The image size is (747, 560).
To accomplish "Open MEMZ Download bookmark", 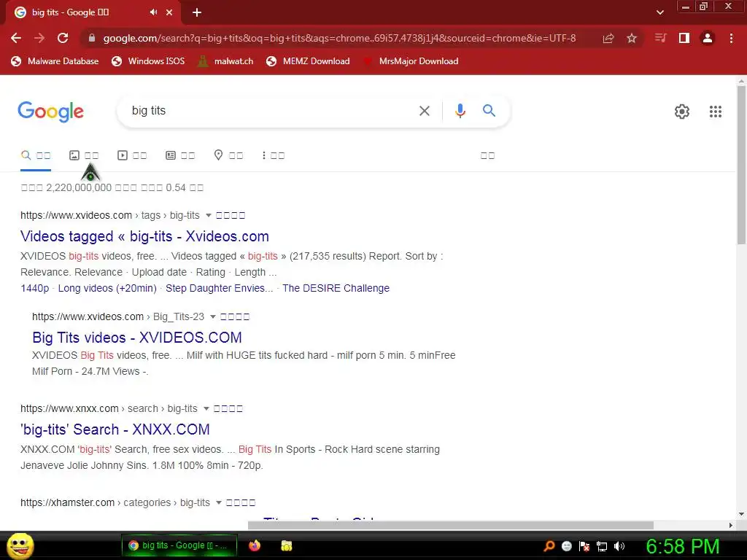I will click(308, 61).
